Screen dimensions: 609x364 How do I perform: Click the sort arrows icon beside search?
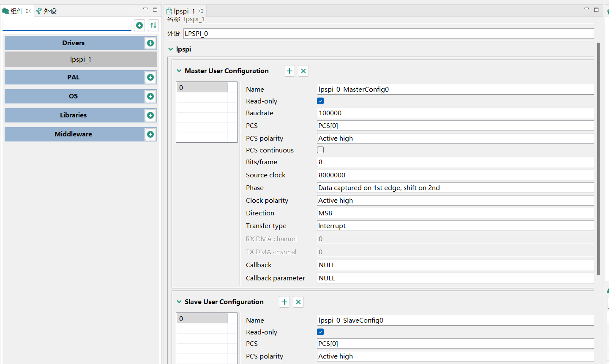pyautogui.click(x=153, y=25)
